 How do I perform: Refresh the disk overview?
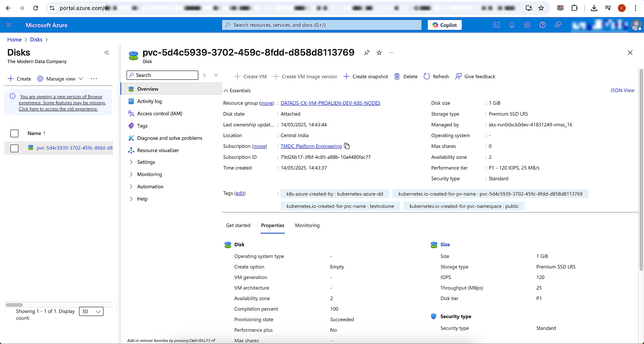[x=436, y=77]
